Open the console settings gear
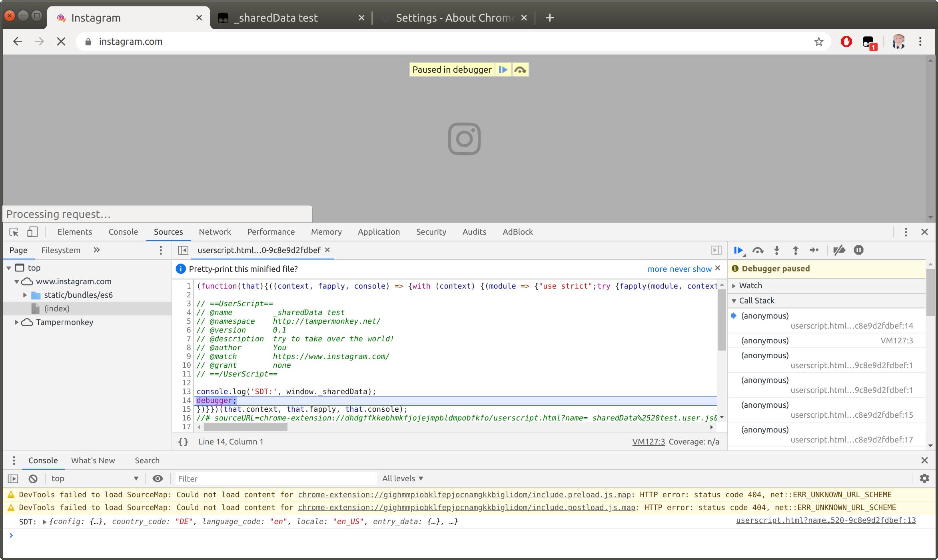 [924, 478]
